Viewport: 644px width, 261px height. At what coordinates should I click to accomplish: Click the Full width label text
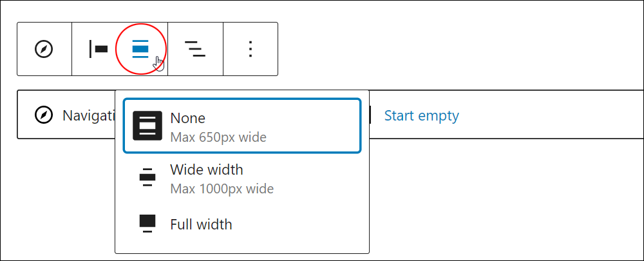click(201, 224)
